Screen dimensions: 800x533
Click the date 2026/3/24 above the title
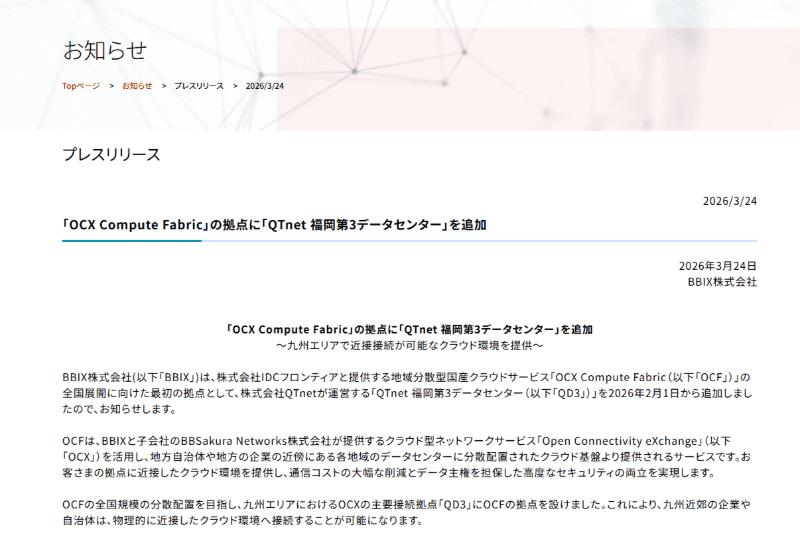tap(730, 201)
